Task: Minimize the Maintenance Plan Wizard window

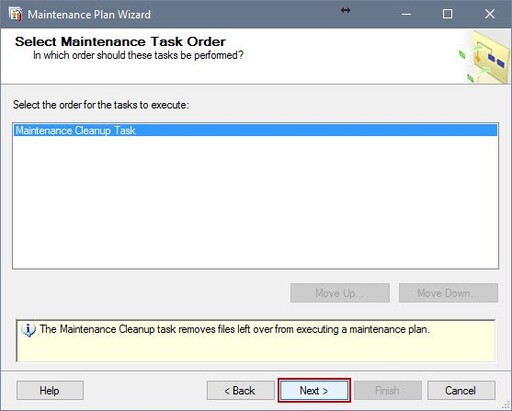Action: click(406, 14)
